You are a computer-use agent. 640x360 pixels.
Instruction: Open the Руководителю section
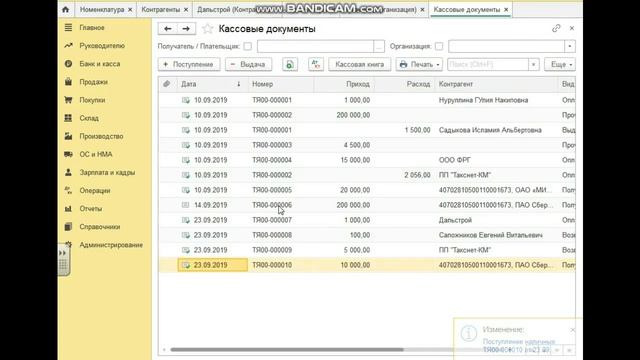pos(102,46)
